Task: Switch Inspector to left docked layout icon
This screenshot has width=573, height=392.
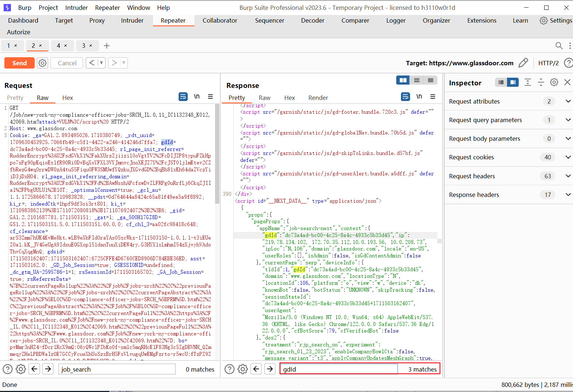Action: click(501, 82)
